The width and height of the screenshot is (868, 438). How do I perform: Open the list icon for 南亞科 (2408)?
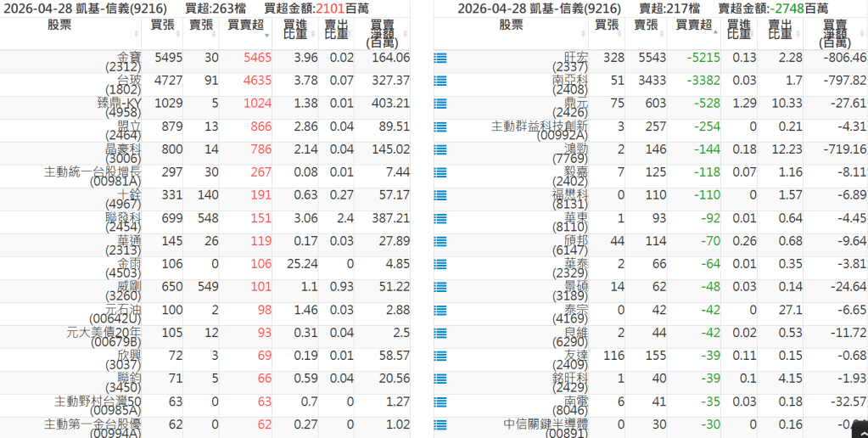(x=440, y=81)
